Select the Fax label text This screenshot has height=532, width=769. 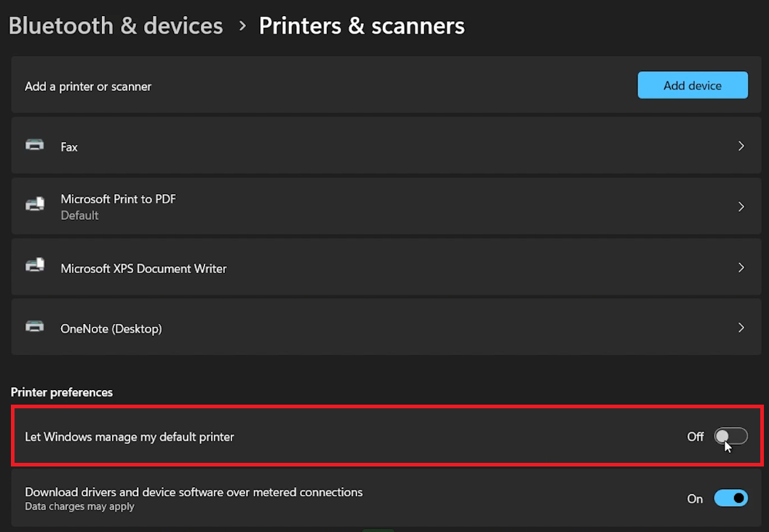(69, 147)
